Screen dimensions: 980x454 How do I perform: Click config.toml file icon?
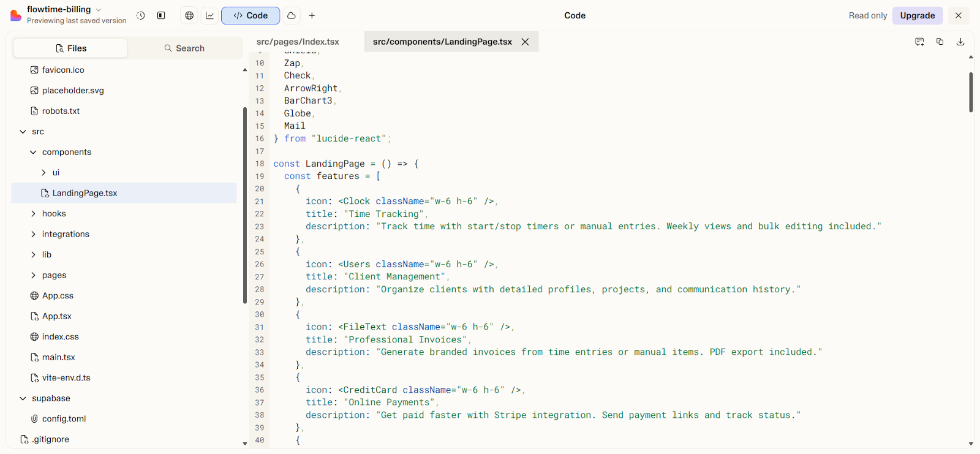coord(34,419)
